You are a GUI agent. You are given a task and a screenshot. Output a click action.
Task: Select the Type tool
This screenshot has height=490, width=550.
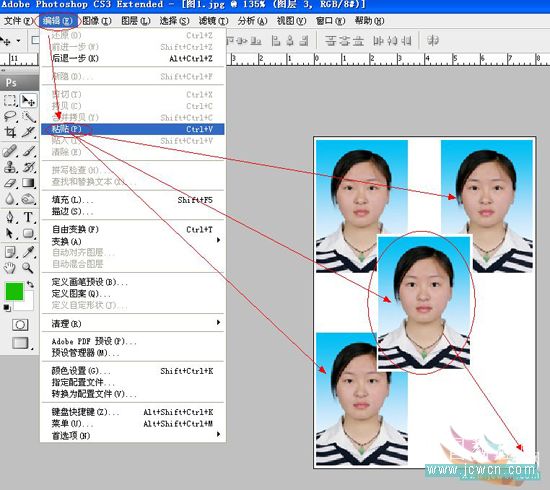[28, 217]
